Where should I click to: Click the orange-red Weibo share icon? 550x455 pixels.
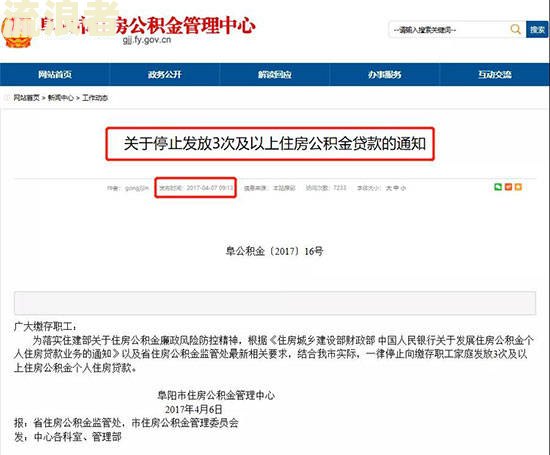508,187
